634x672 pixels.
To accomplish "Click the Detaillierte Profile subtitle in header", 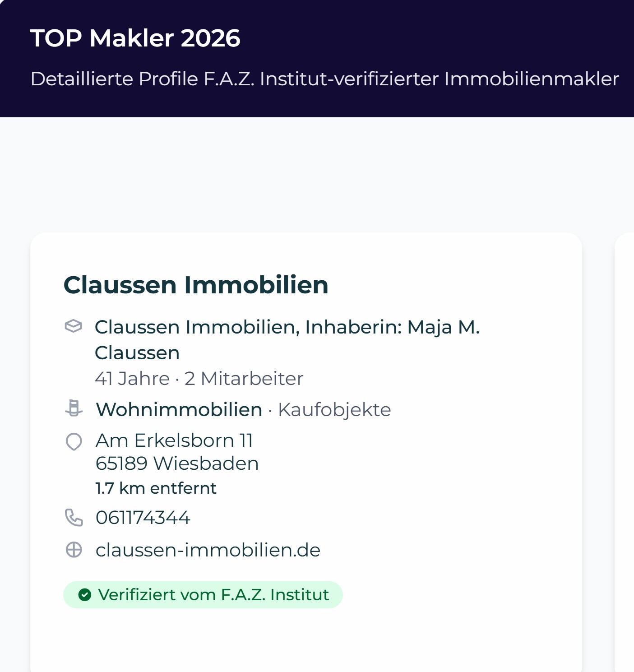I will (324, 79).
